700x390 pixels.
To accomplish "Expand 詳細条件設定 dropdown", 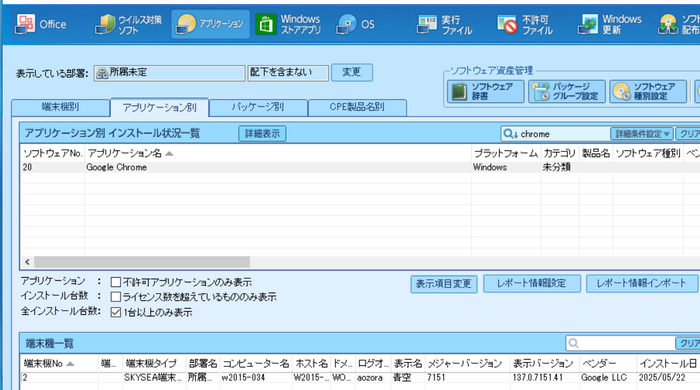I will pyautogui.click(x=642, y=134).
